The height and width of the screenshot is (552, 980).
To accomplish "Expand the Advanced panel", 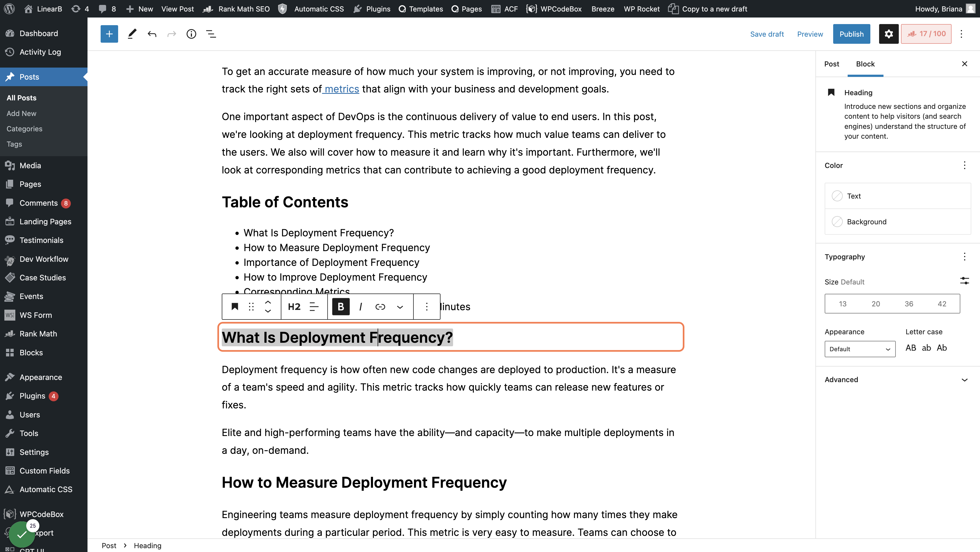I will (x=898, y=380).
